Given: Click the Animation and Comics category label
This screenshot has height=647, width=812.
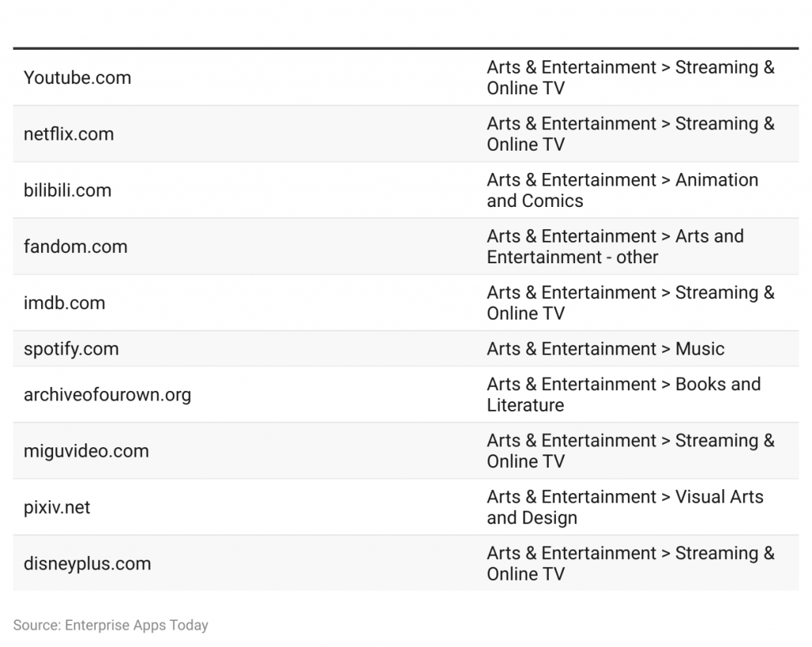Looking at the screenshot, I should click(622, 190).
